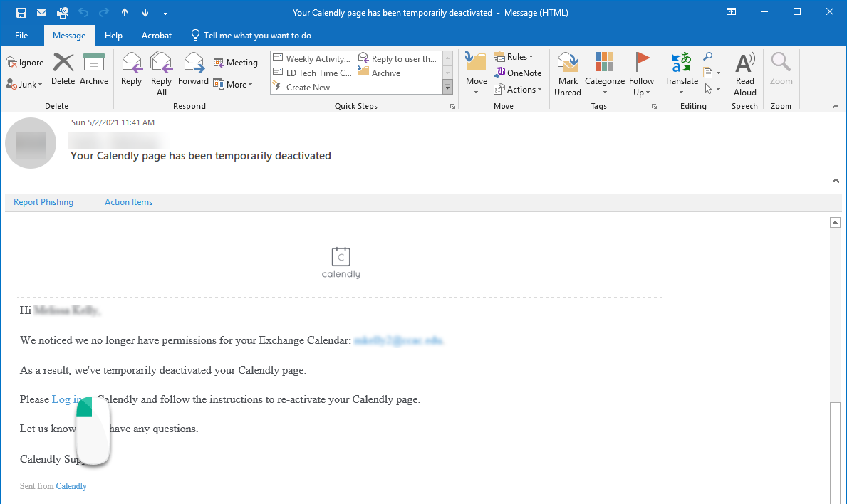Open the Actions dropdown
This screenshot has width=847, height=504.
click(517, 90)
